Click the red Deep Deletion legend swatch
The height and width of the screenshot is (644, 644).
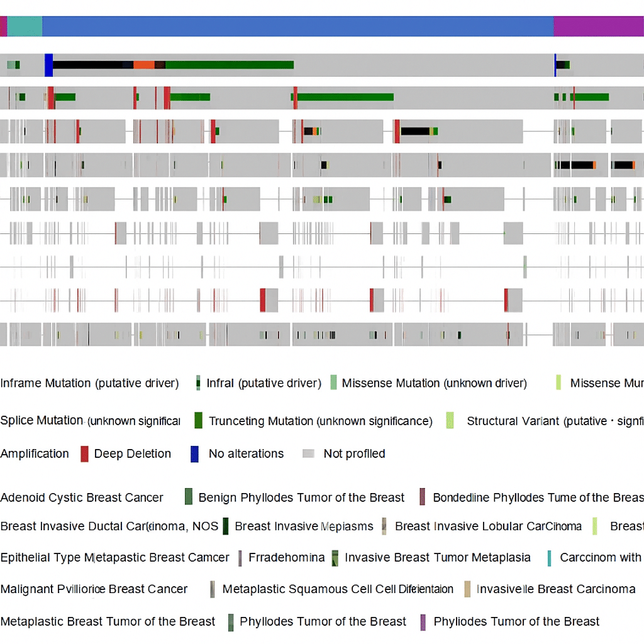84,454
